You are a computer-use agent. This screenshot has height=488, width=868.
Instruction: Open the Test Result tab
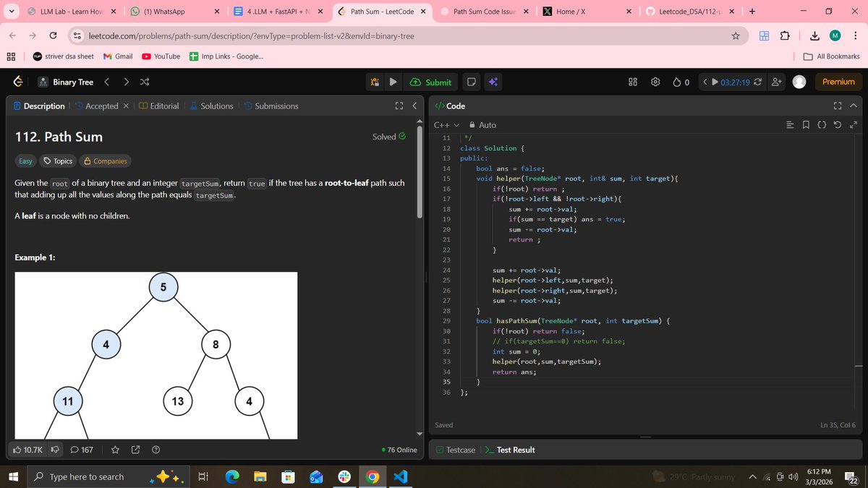[510, 450]
